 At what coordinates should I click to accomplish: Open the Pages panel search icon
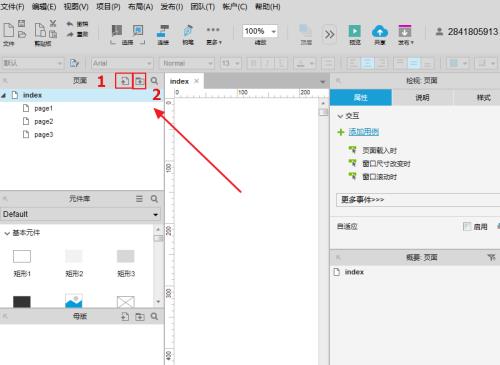[x=154, y=81]
